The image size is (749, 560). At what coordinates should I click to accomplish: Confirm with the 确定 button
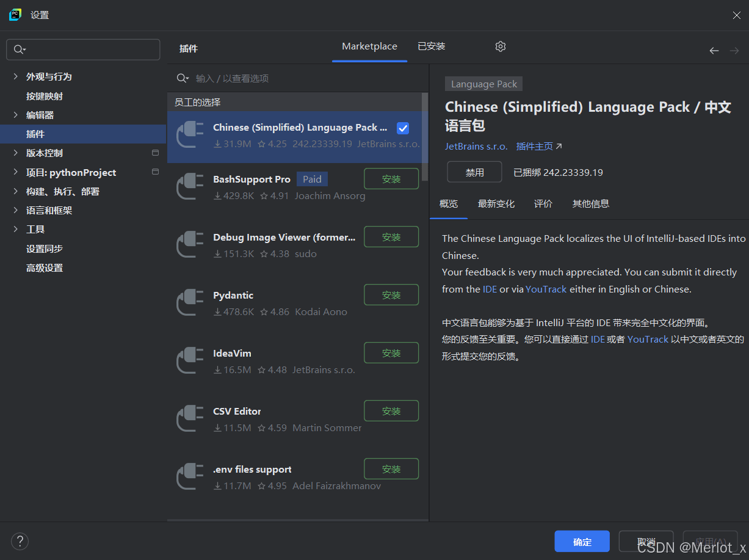tap(582, 542)
